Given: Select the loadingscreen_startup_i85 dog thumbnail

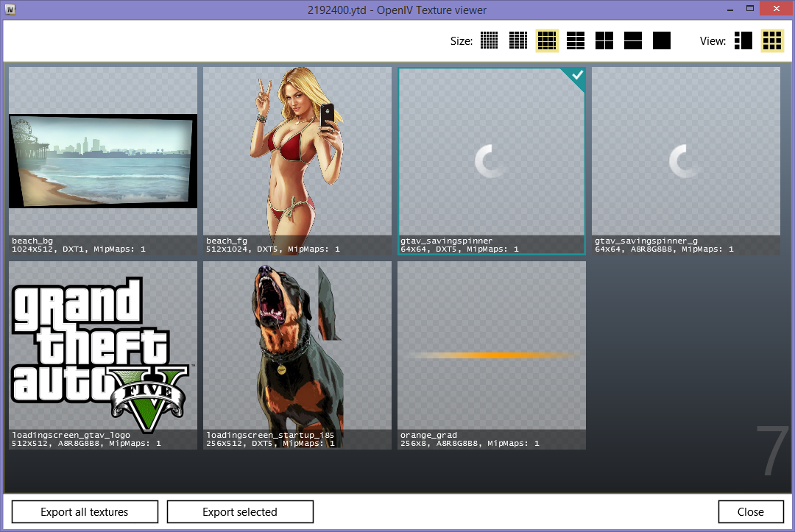Looking at the screenshot, I should 297,355.
